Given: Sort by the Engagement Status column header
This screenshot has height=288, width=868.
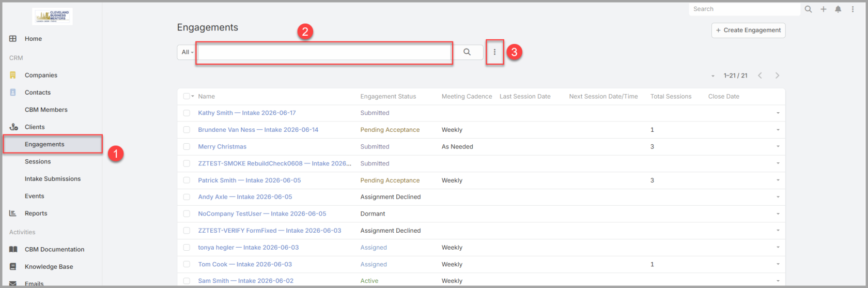Looking at the screenshot, I should click(x=388, y=97).
